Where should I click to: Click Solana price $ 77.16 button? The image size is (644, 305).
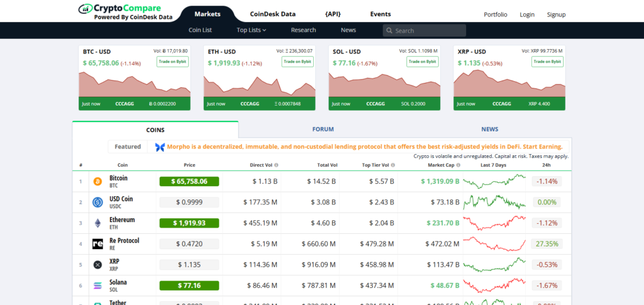click(x=189, y=286)
